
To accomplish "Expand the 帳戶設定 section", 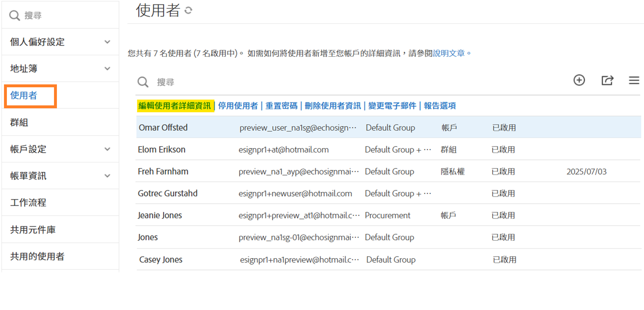I will coord(107,149).
